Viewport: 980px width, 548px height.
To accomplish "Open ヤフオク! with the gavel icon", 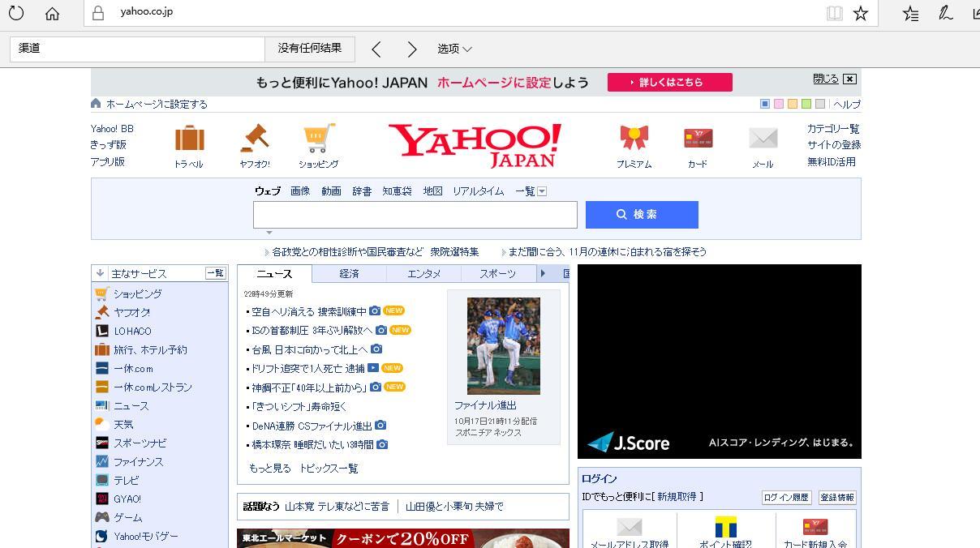I will (x=254, y=139).
